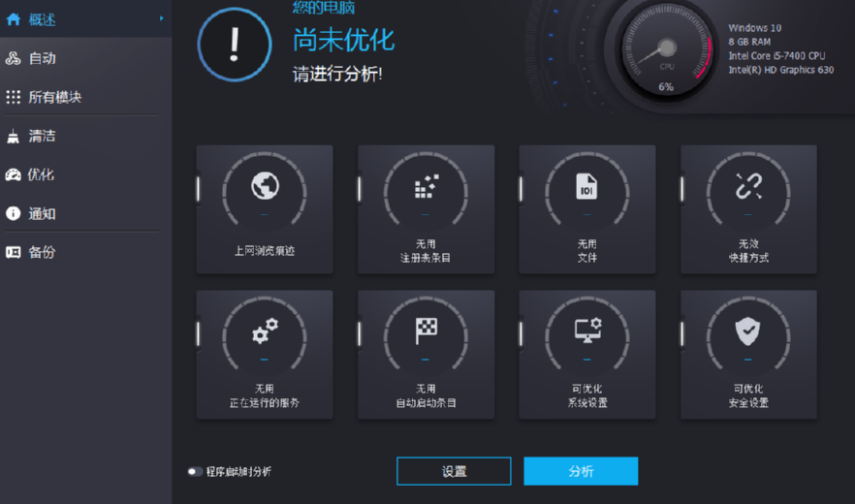This screenshot has width=855, height=504.
Task: Toggle the side switch on the 上网浏览痕迹 tile
Action: pyautogui.click(x=199, y=189)
